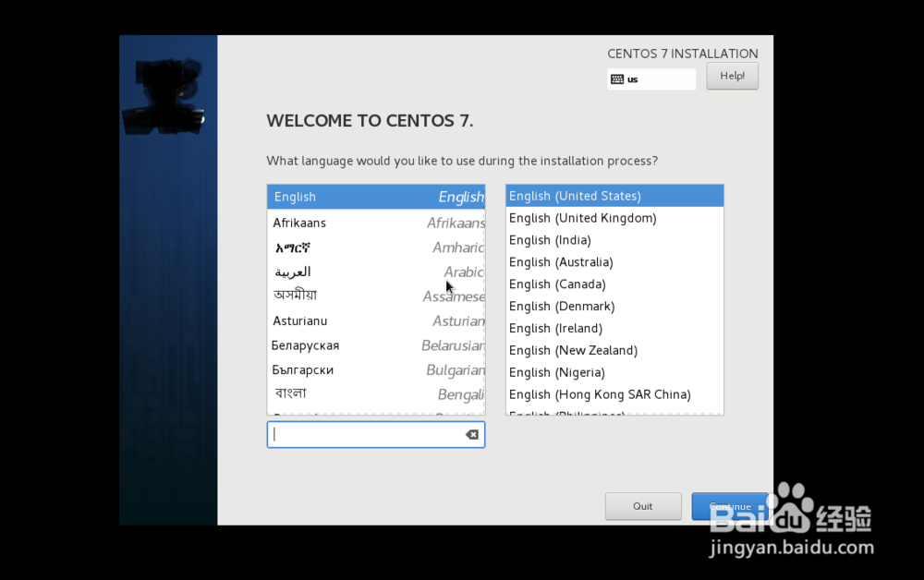
Task: Select Bengali in the language list
Action: pos(376,394)
